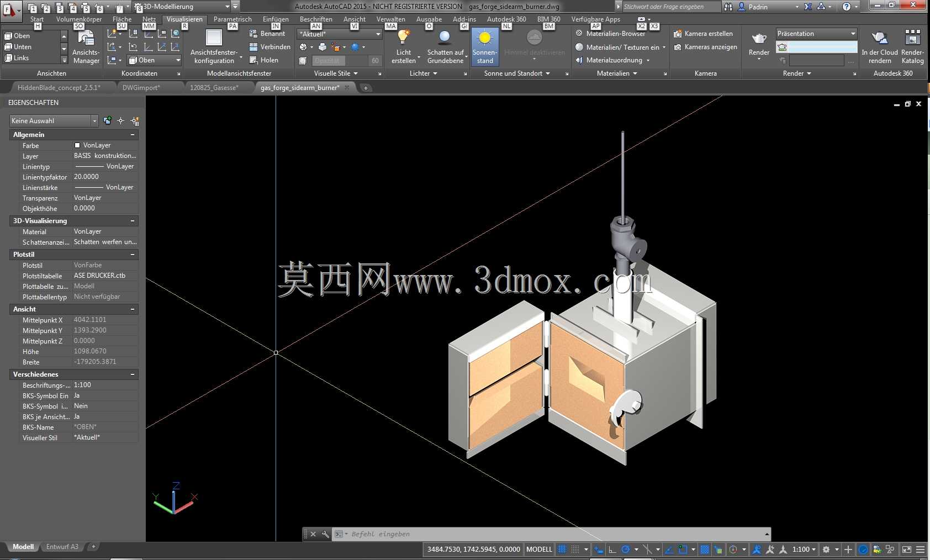Open the Oben coordinate system dropdown

coord(155,60)
